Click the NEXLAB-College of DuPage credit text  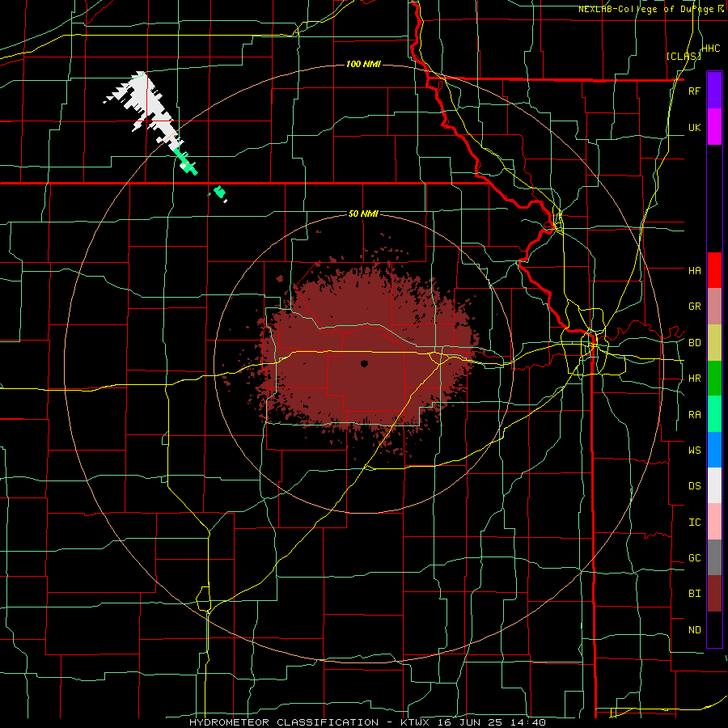[647, 9]
